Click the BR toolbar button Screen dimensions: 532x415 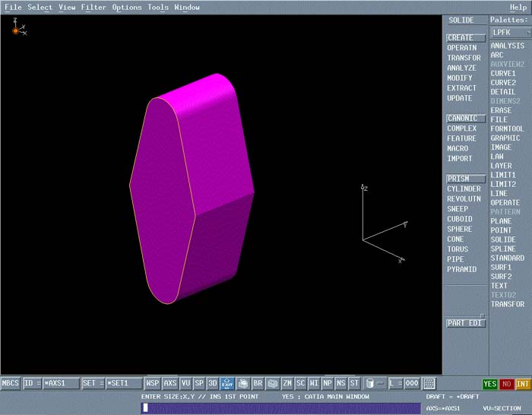[x=258, y=383]
